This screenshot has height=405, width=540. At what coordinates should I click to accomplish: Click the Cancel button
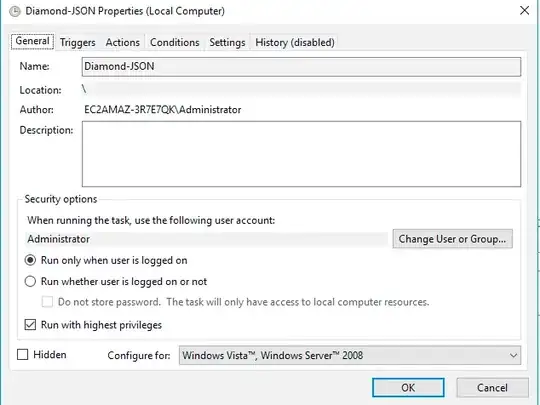pos(492,388)
